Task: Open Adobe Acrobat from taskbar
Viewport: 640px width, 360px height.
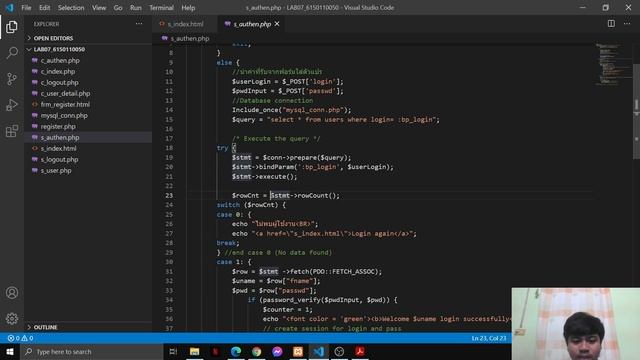Action: [360, 351]
